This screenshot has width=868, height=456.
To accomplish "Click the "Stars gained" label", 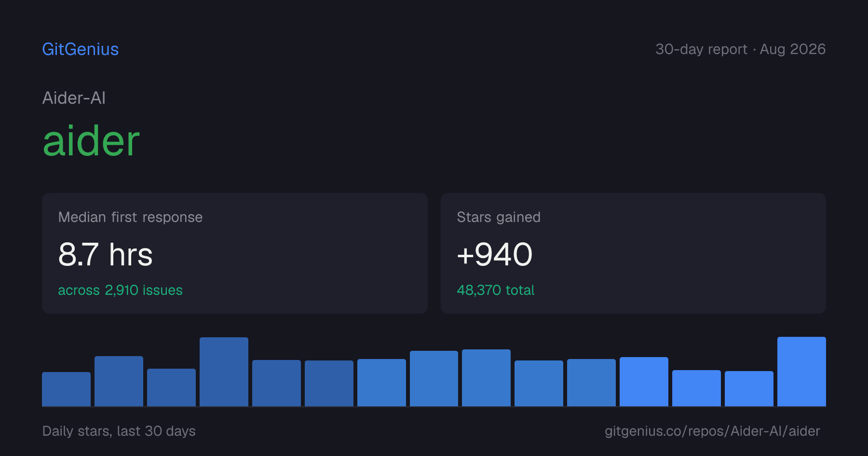I will [499, 217].
